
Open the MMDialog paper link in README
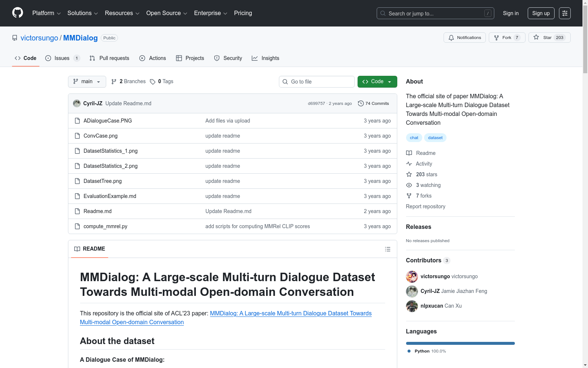point(226,318)
